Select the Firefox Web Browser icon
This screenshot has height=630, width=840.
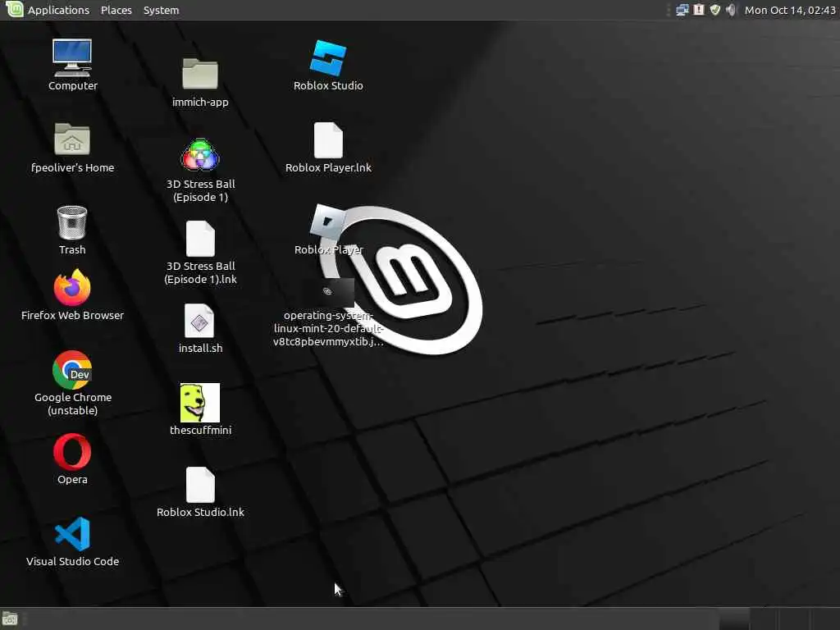72,288
